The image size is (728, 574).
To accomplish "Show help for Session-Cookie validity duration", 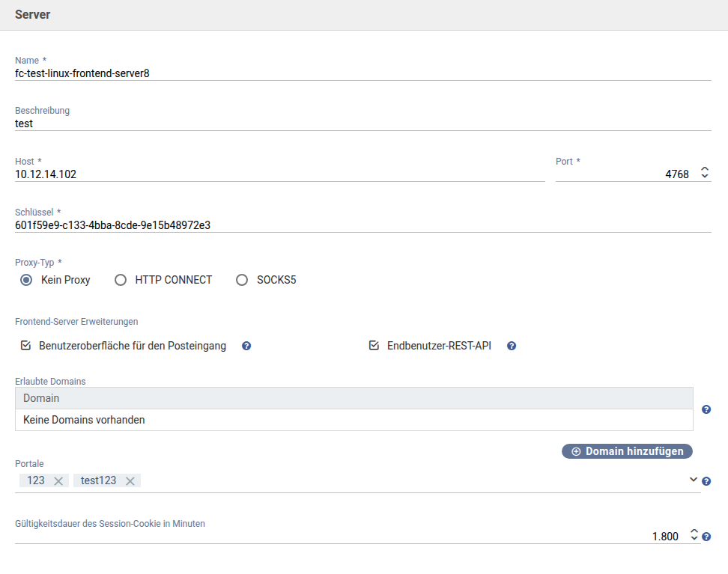I will (x=706, y=537).
